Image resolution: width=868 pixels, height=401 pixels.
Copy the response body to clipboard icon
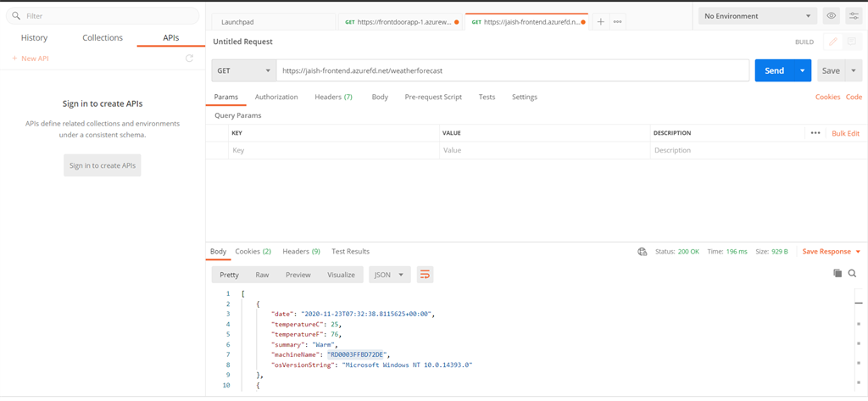[x=837, y=273]
